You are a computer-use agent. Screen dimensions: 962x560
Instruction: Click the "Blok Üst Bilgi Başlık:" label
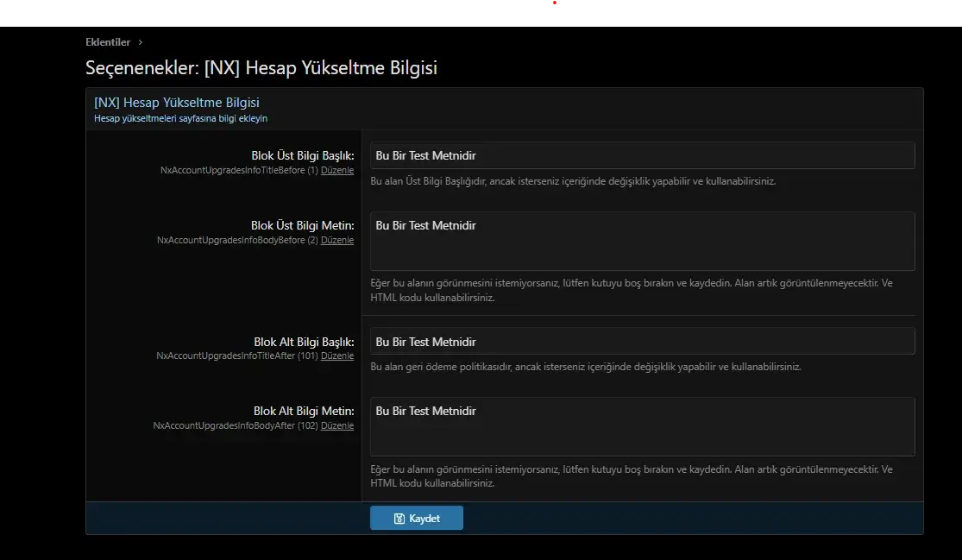[302, 156]
